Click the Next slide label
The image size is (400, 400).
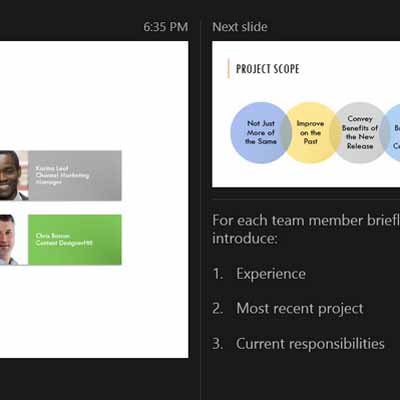tap(240, 27)
